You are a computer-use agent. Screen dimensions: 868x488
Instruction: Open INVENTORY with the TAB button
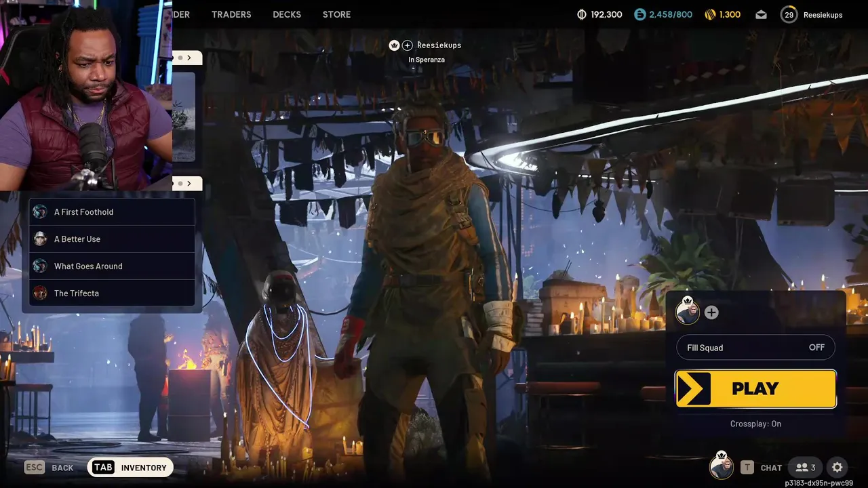pyautogui.click(x=130, y=467)
